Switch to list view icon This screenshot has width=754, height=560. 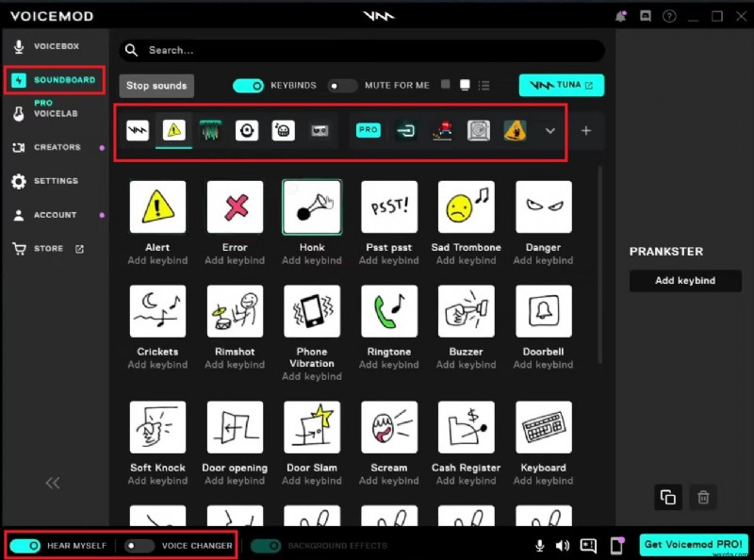(484, 85)
